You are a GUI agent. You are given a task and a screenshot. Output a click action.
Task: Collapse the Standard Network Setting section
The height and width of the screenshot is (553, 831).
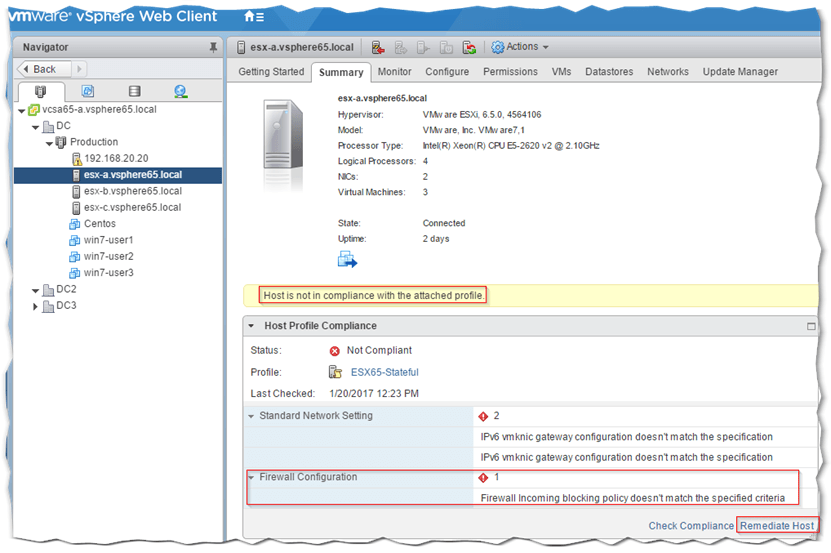251,416
